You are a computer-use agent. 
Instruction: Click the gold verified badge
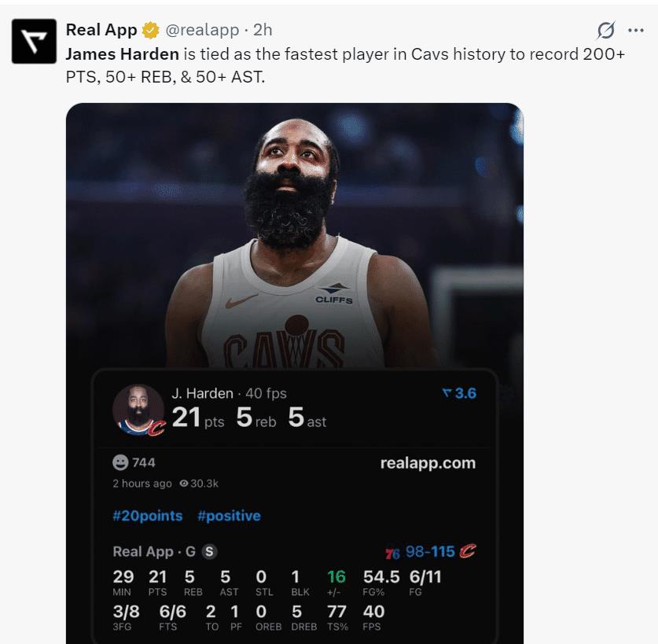(x=150, y=31)
